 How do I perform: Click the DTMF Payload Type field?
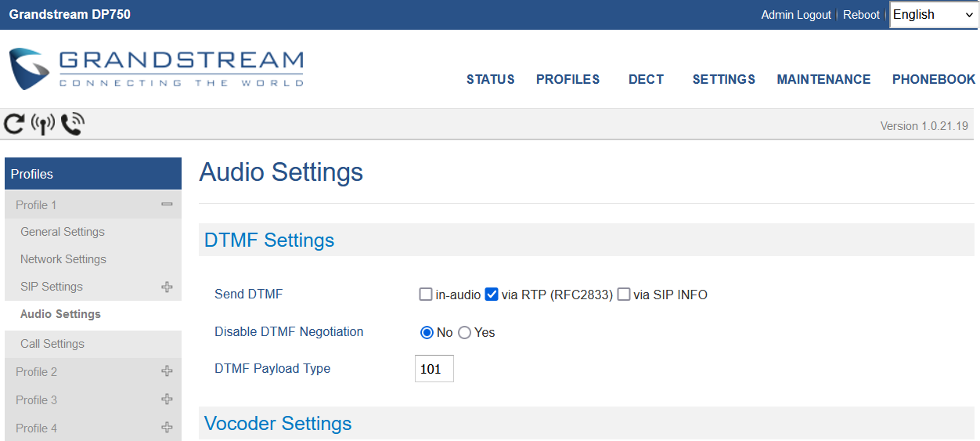[434, 369]
